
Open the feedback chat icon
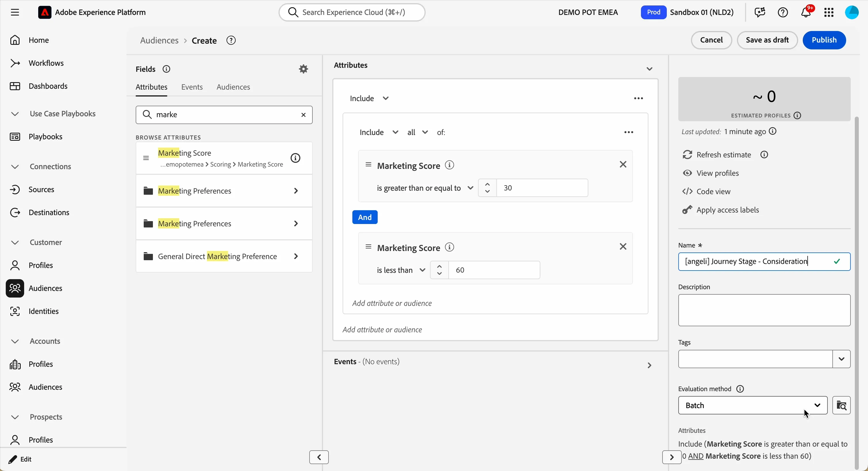760,12
